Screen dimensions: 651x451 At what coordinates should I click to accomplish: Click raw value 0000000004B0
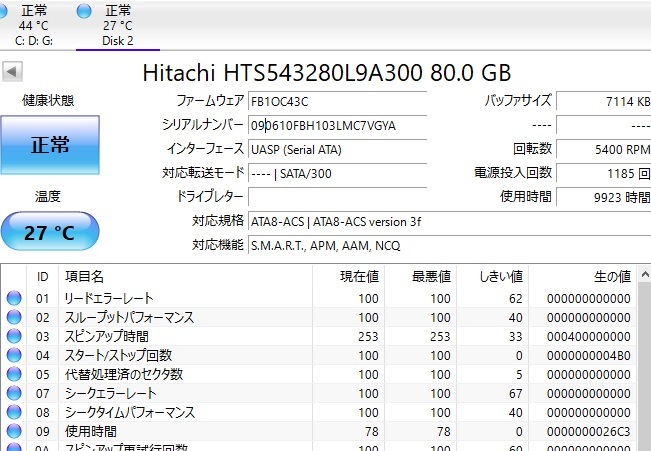pyautogui.click(x=588, y=356)
